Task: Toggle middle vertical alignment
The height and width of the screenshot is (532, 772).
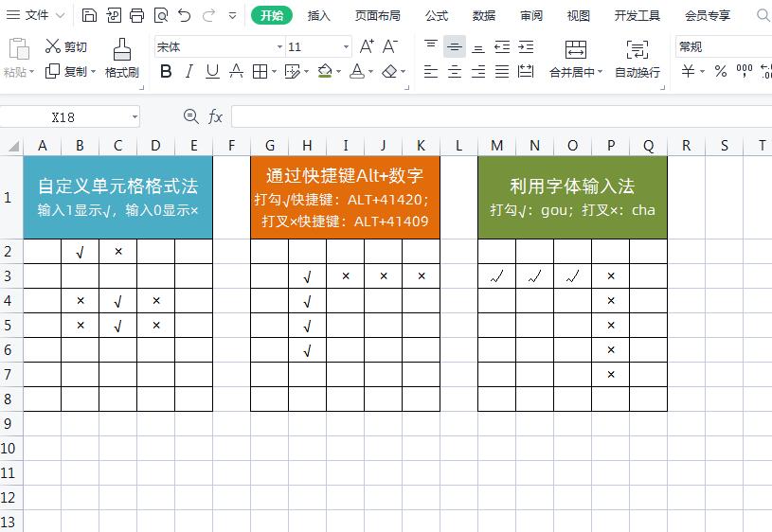Action: pyautogui.click(x=455, y=46)
